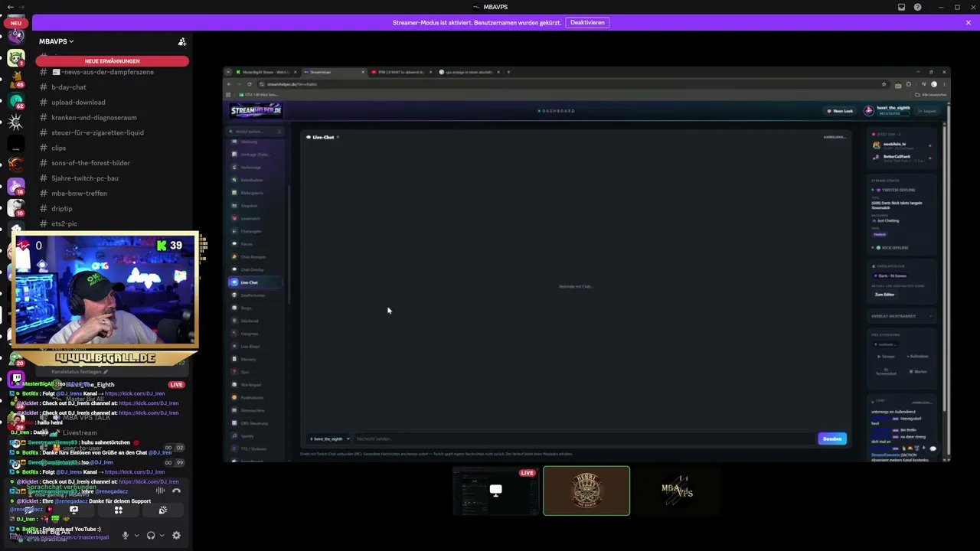Select the live screen share thumbnail
The width and height of the screenshot is (980, 551).
coord(495,491)
